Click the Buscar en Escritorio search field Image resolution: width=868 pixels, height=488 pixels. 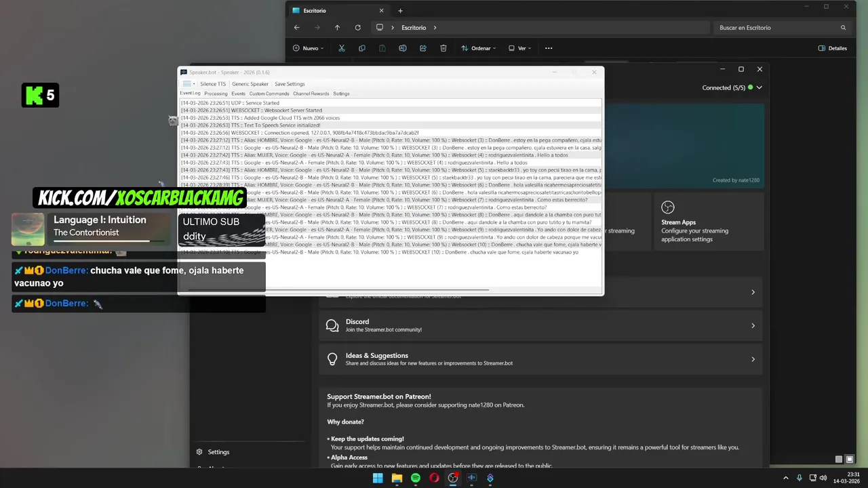[782, 28]
